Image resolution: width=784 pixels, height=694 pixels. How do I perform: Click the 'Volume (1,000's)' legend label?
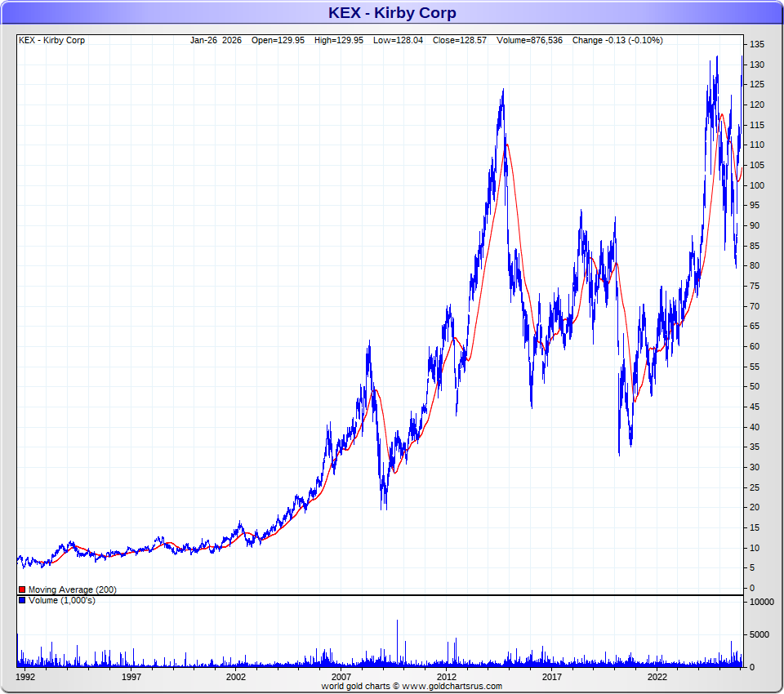(62, 600)
